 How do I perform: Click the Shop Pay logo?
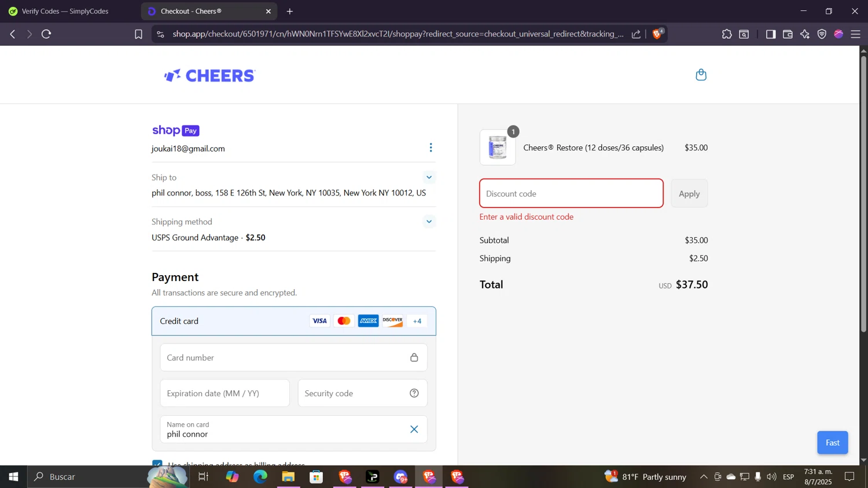pos(175,131)
